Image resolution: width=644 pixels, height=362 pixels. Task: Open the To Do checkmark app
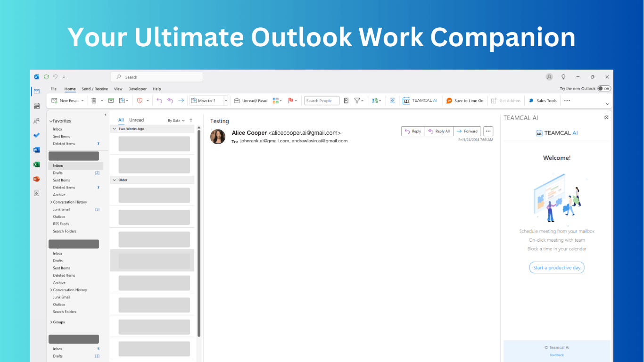tap(36, 135)
